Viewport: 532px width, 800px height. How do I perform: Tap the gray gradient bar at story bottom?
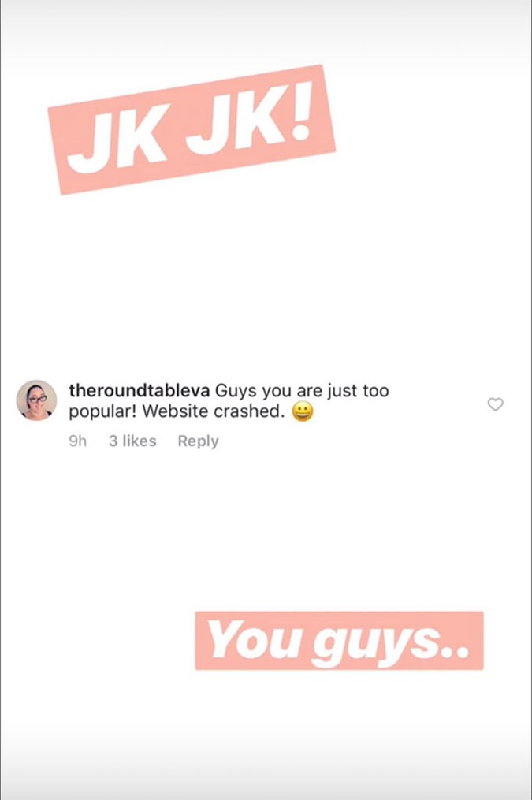(266, 776)
